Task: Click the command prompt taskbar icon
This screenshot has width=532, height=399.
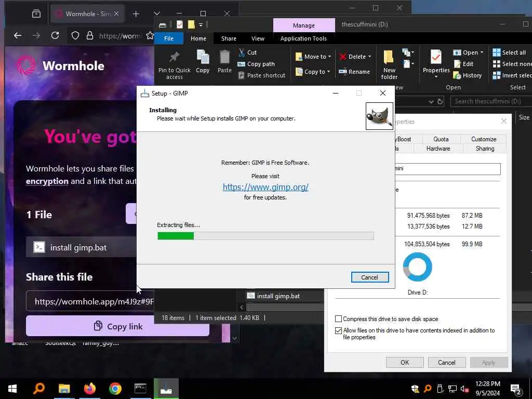Action: [140, 389]
